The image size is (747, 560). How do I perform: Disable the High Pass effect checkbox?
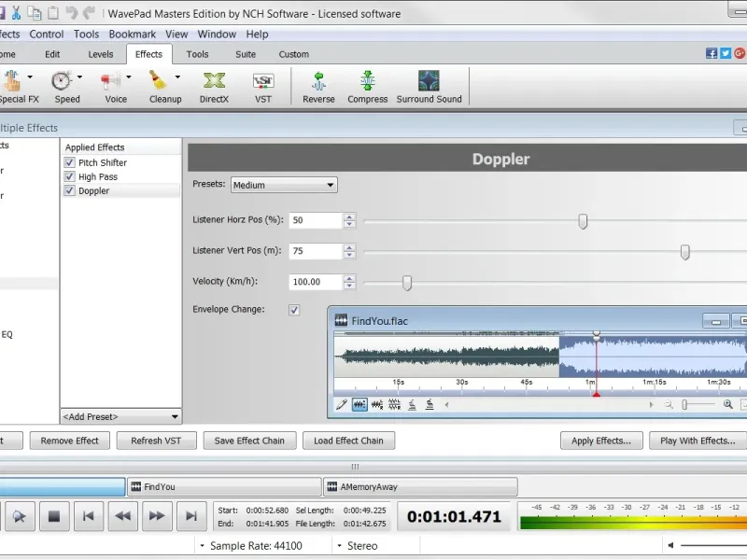[x=70, y=176]
